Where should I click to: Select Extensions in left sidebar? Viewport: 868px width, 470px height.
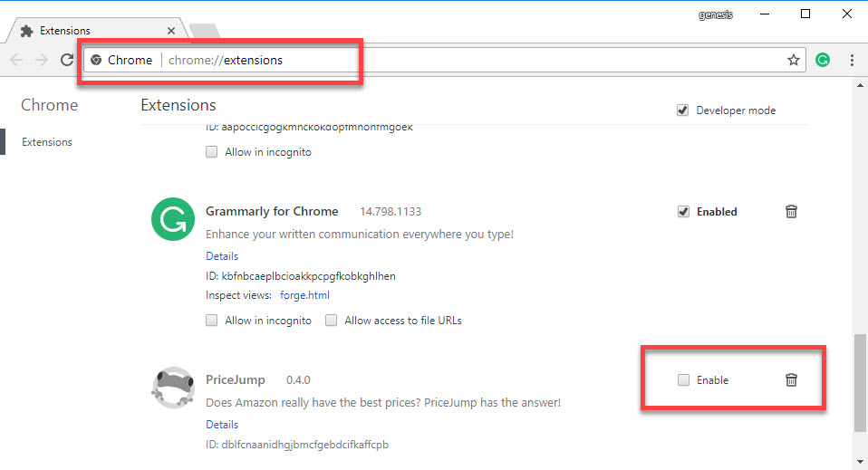(x=47, y=142)
